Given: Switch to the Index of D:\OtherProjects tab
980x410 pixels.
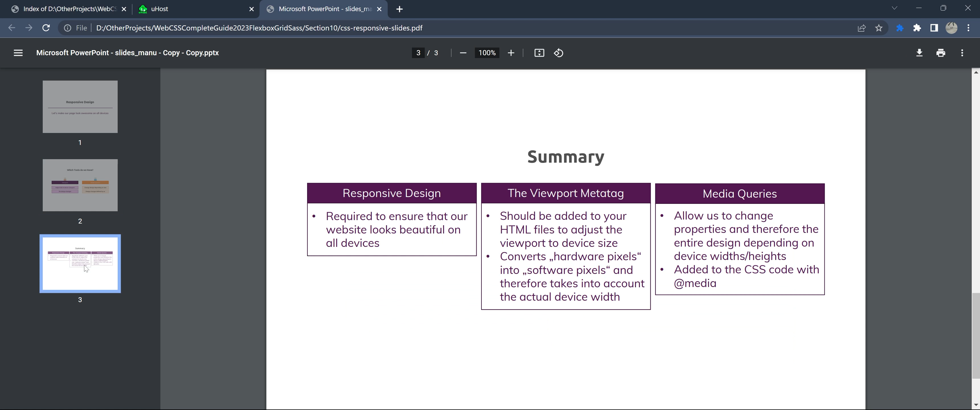Looking at the screenshot, I should pos(65,9).
